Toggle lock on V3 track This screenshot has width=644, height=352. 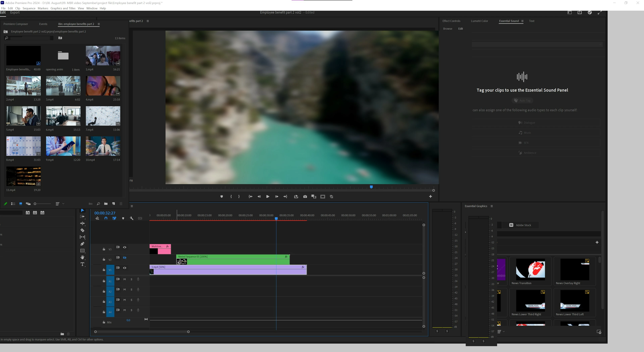[x=104, y=249]
